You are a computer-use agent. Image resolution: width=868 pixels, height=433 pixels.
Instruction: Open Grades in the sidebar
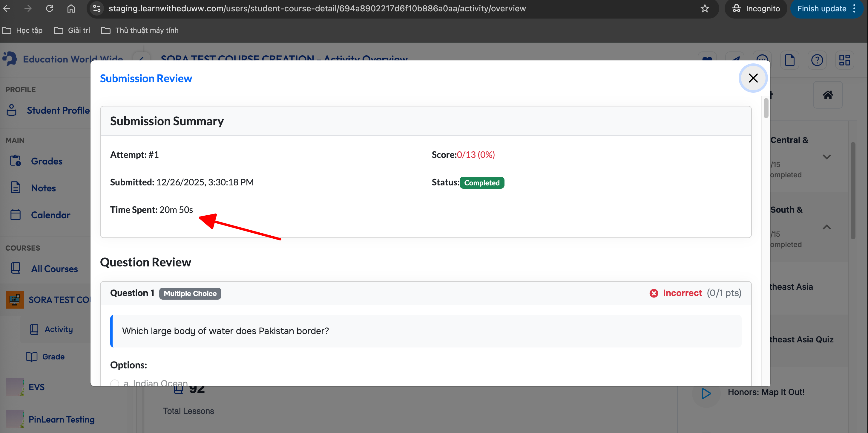pyautogui.click(x=47, y=161)
